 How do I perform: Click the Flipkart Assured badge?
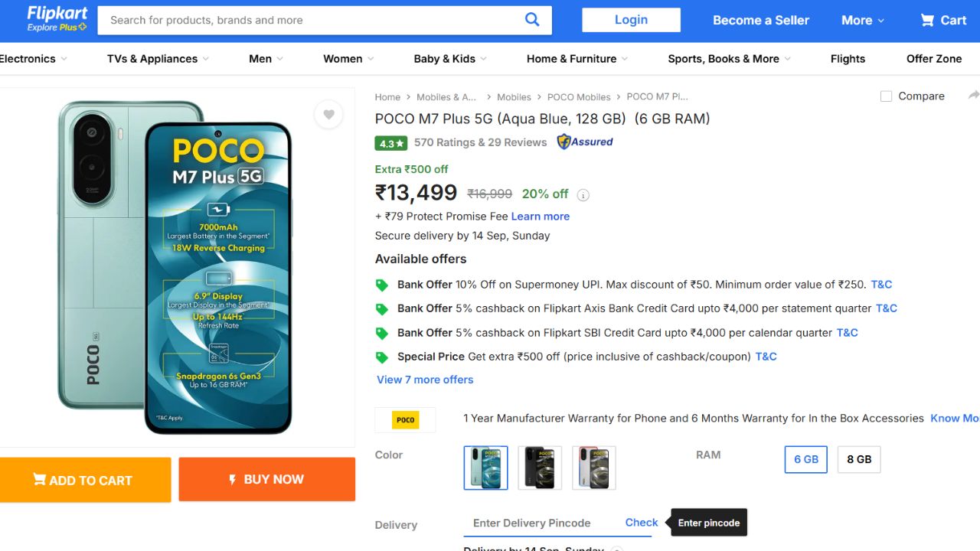coord(585,142)
